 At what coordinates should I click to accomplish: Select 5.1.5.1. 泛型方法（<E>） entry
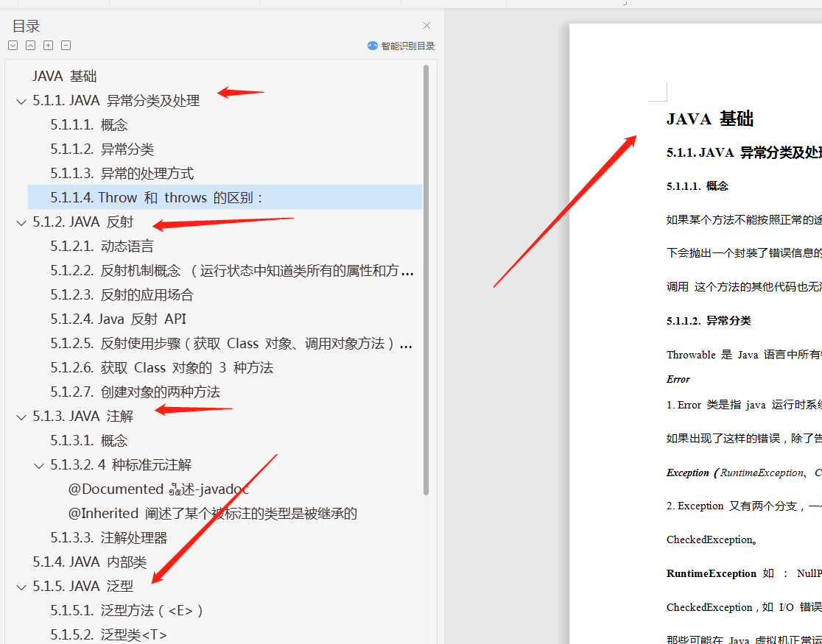(127, 610)
